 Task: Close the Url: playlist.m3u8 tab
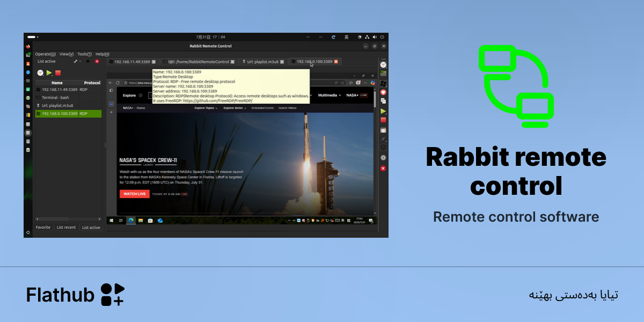coord(282,62)
